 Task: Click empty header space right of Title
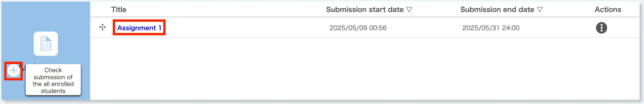(x=213, y=10)
